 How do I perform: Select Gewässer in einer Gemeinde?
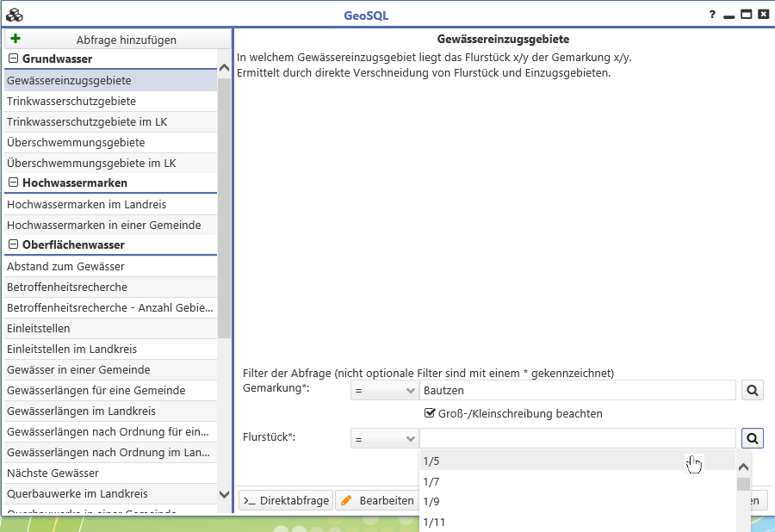[111, 370]
